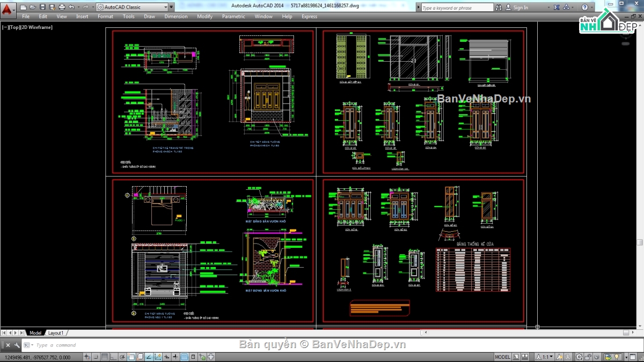Save the drawing with the Save icon
The image size is (644, 362).
tap(42, 8)
